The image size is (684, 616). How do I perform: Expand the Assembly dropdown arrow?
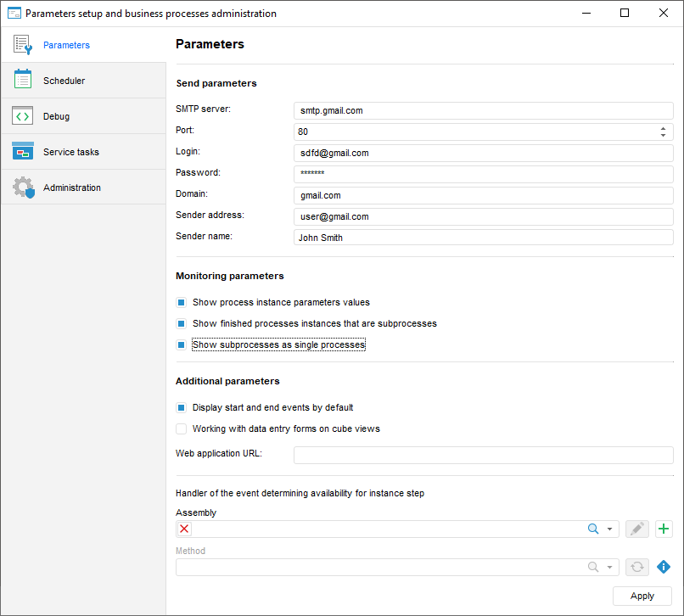pos(609,529)
